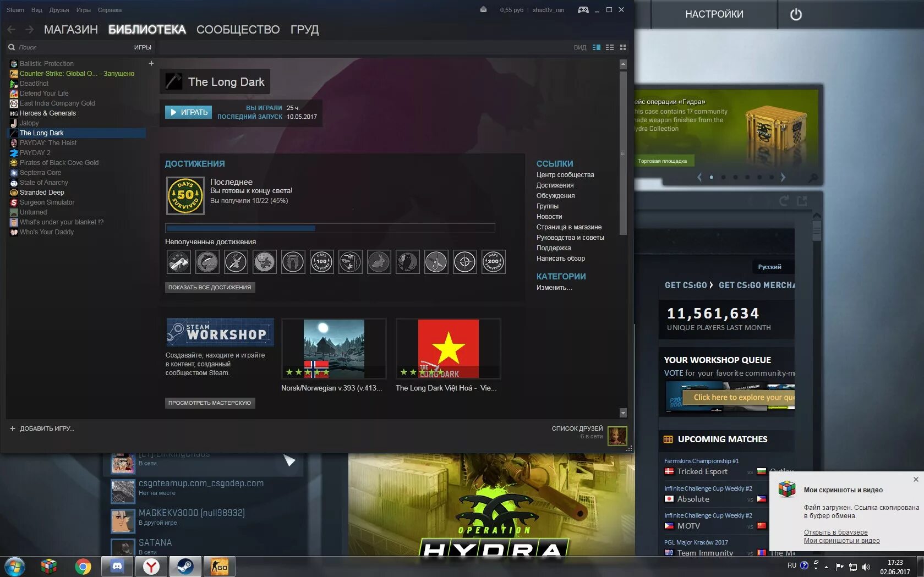
Task: Click the Русский language selector
Action: pos(769,267)
